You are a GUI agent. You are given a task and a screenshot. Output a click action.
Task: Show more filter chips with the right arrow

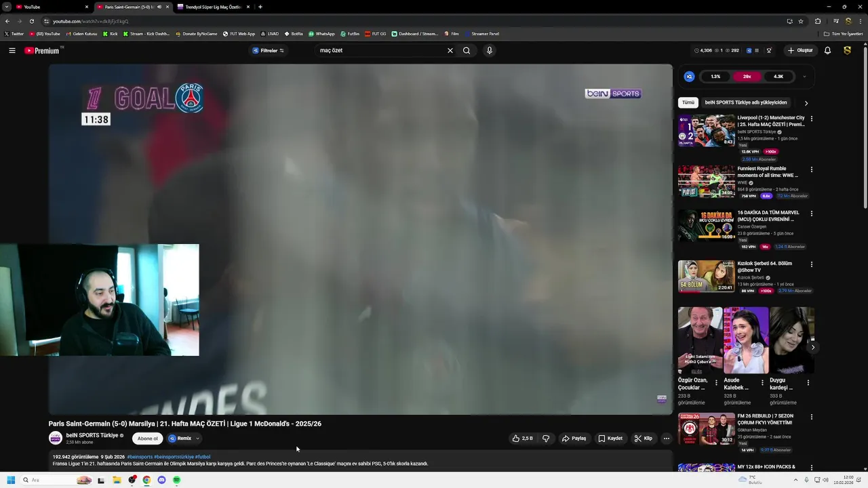(x=806, y=103)
